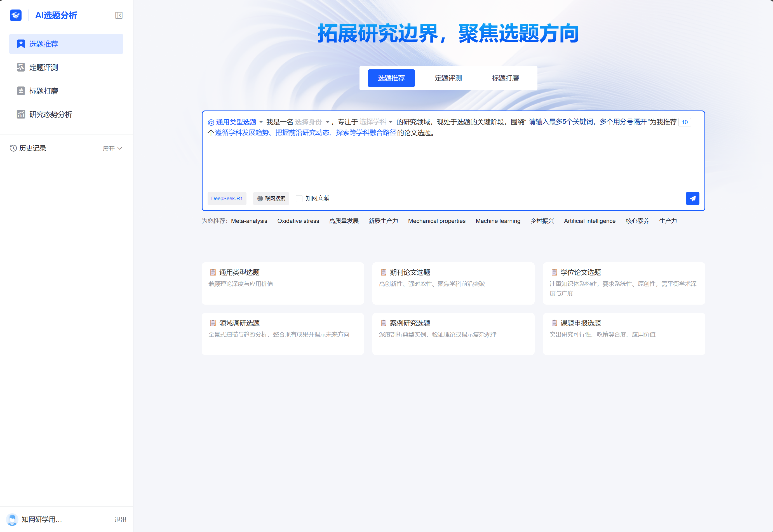Image resolution: width=773 pixels, height=532 pixels.
Task: Click the 历史记录 clock icon
Action: tap(13, 148)
